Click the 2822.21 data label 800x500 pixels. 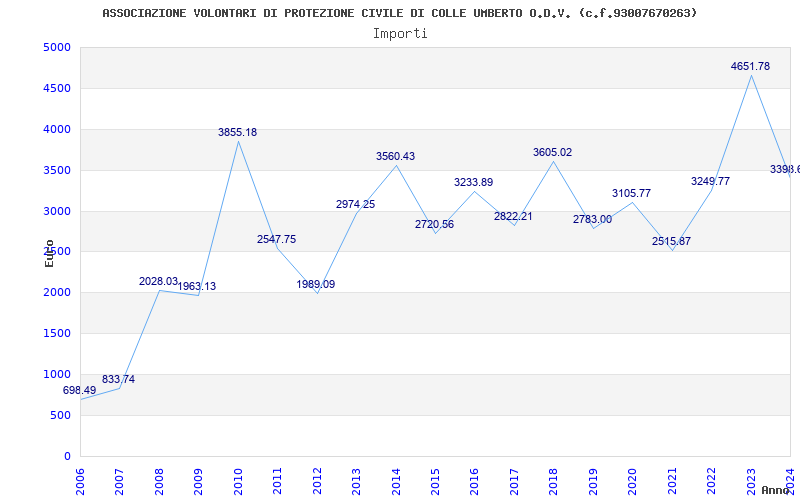coord(513,216)
